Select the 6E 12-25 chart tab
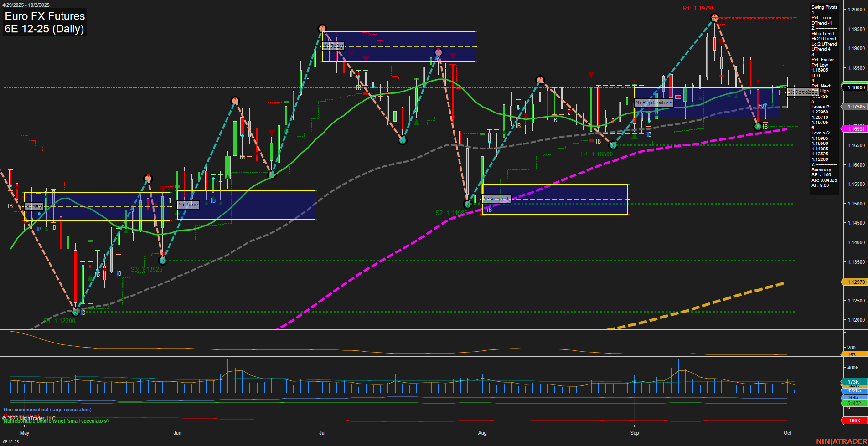 [12, 441]
